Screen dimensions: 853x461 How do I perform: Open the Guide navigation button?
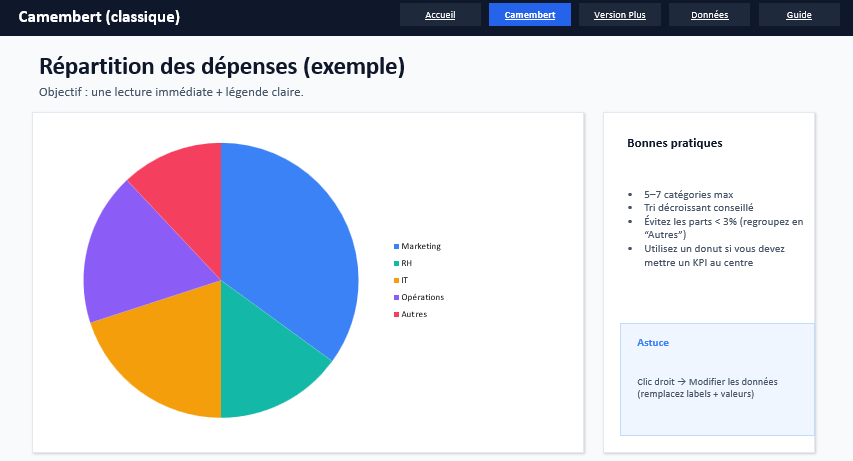click(x=799, y=15)
